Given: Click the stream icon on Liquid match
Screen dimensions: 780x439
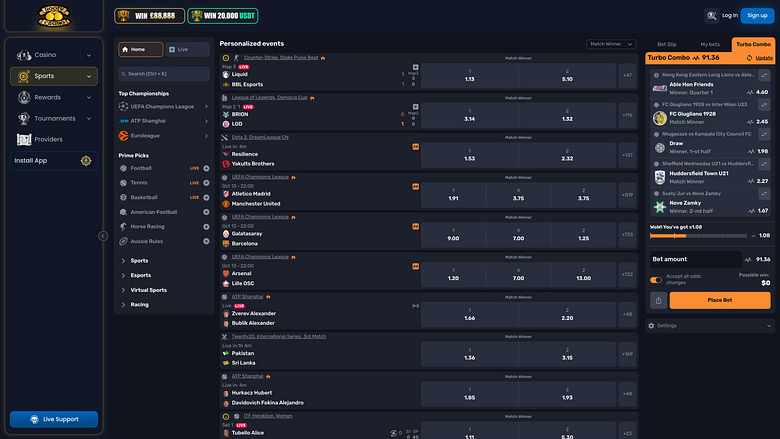Looking at the screenshot, I should pyautogui.click(x=415, y=67).
